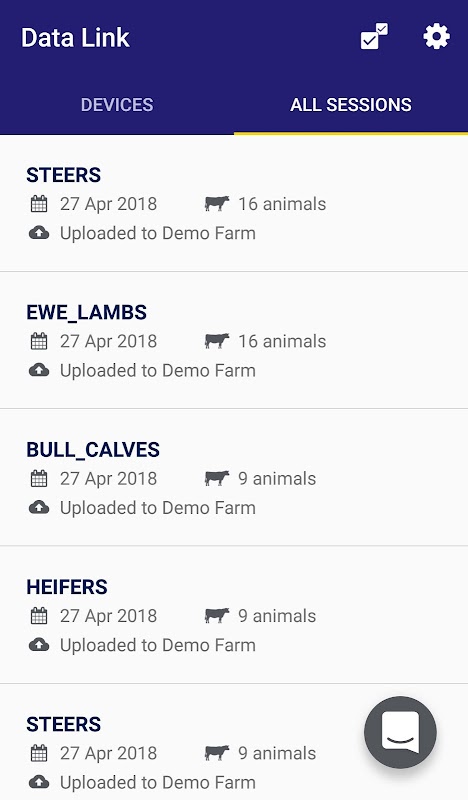
Task: Click calendar icon in BULL_CALVES session
Action: click(39, 479)
